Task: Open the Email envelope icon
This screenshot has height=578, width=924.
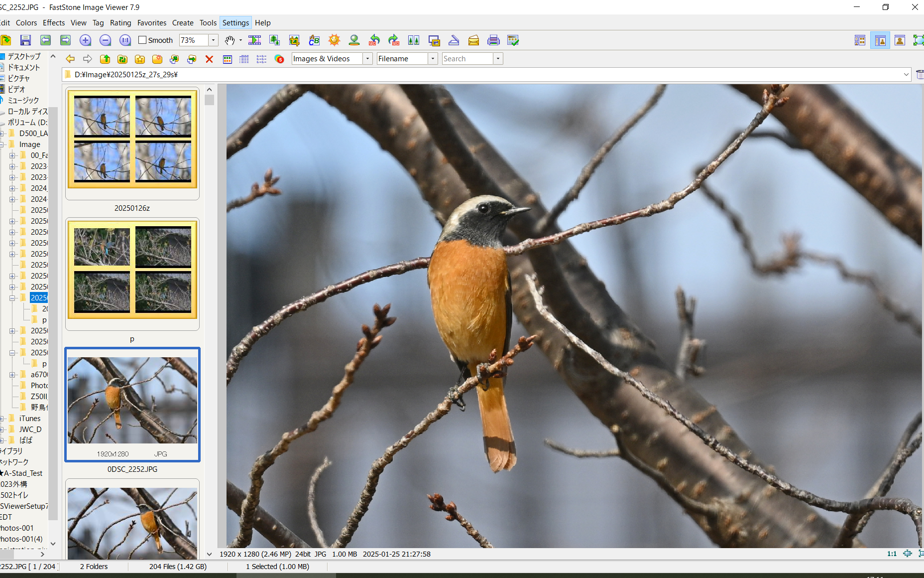Action: pyautogui.click(x=473, y=40)
